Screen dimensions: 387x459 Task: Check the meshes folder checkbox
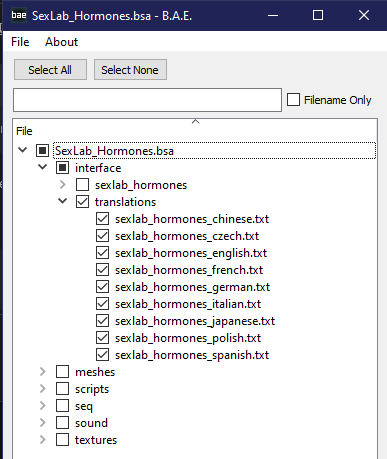coord(62,372)
